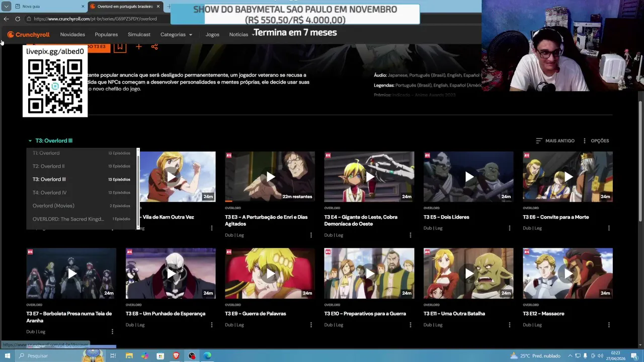This screenshot has height=362, width=644.
Task: Click the page vertical scrollbar
Action: 640,161
